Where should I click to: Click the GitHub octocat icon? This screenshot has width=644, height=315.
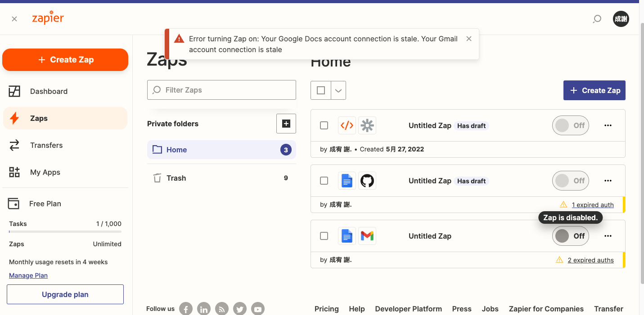pyautogui.click(x=367, y=181)
